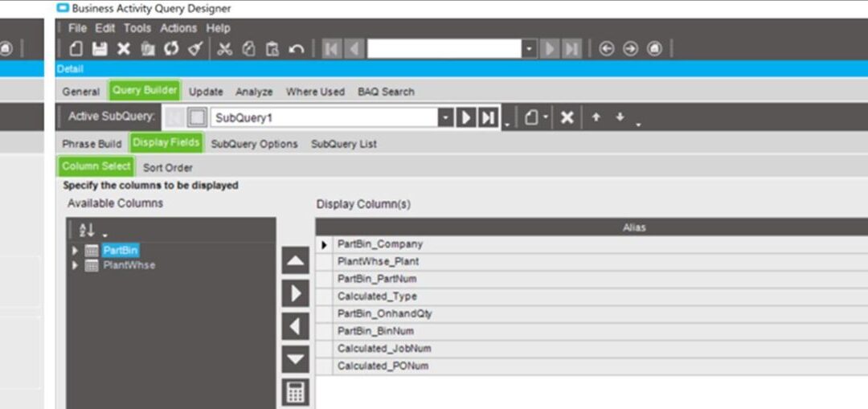Go to the next subquery

pyautogui.click(x=465, y=117)
